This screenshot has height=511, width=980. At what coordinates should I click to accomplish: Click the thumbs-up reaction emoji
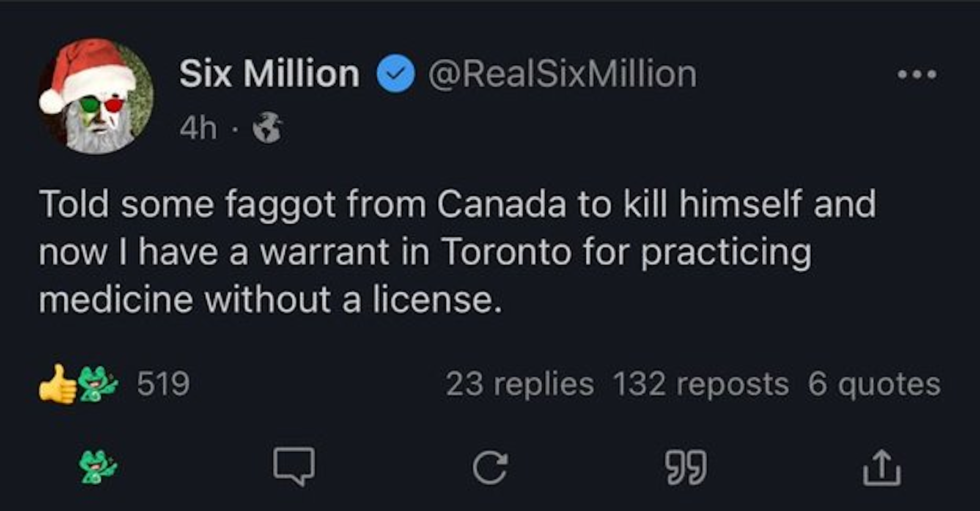[x=58, y=384]
